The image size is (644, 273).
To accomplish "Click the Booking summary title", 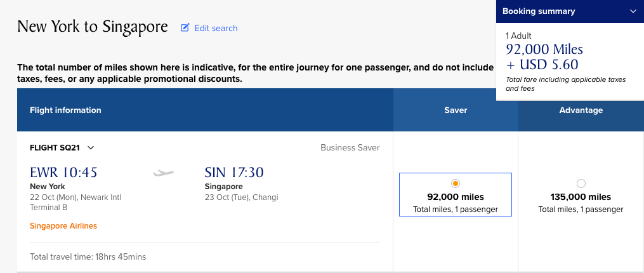I will coord(539,11).
